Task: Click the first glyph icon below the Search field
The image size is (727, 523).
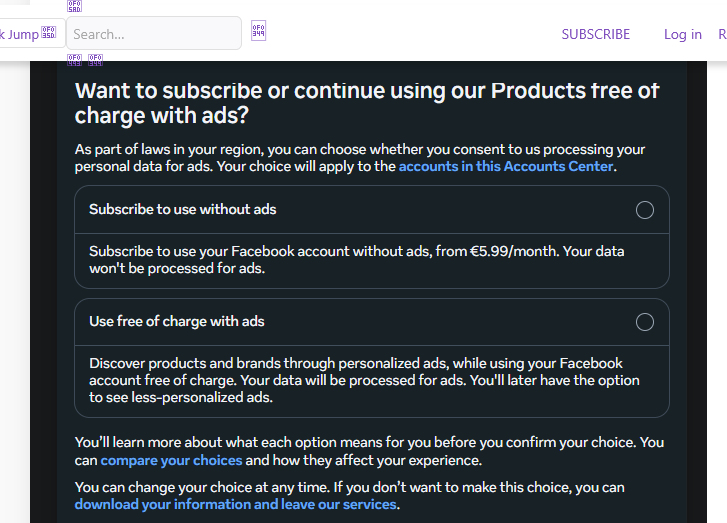Action: (74, 60)
